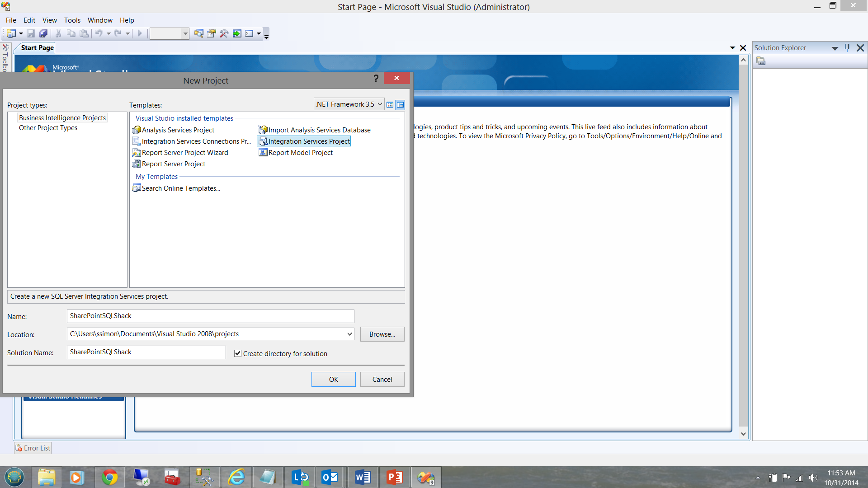Click the Properties icon in Solution Explorer
The width and height of the screenshot is (868, 488).
[x=761, y=61]
